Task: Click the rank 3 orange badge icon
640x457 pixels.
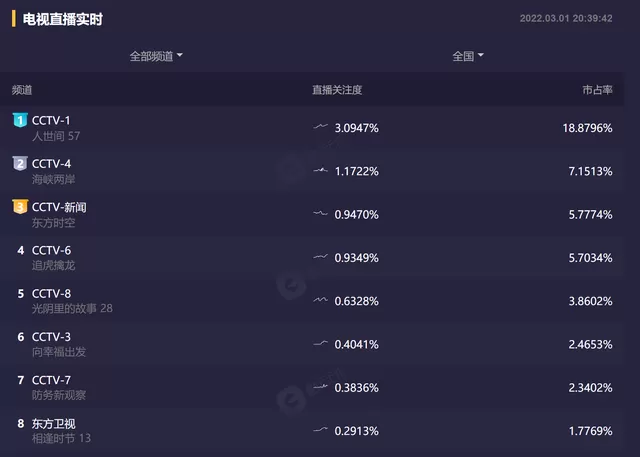Action: pos(20,206)
